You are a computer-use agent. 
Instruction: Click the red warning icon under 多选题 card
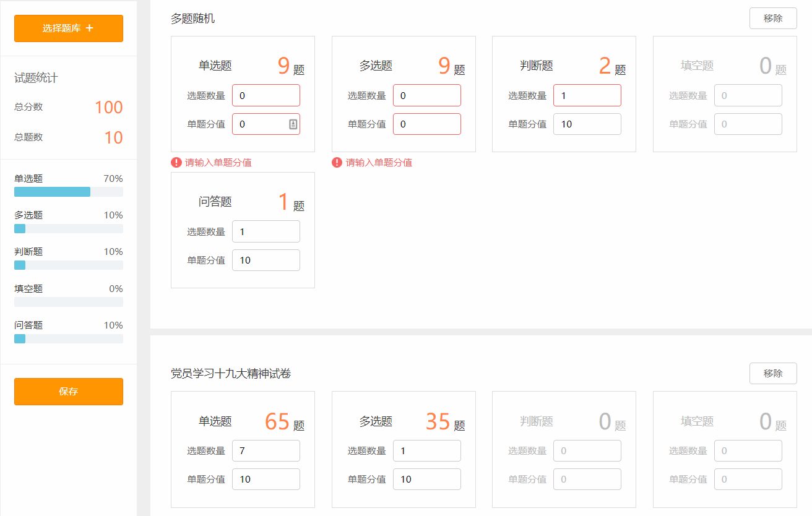337,163
